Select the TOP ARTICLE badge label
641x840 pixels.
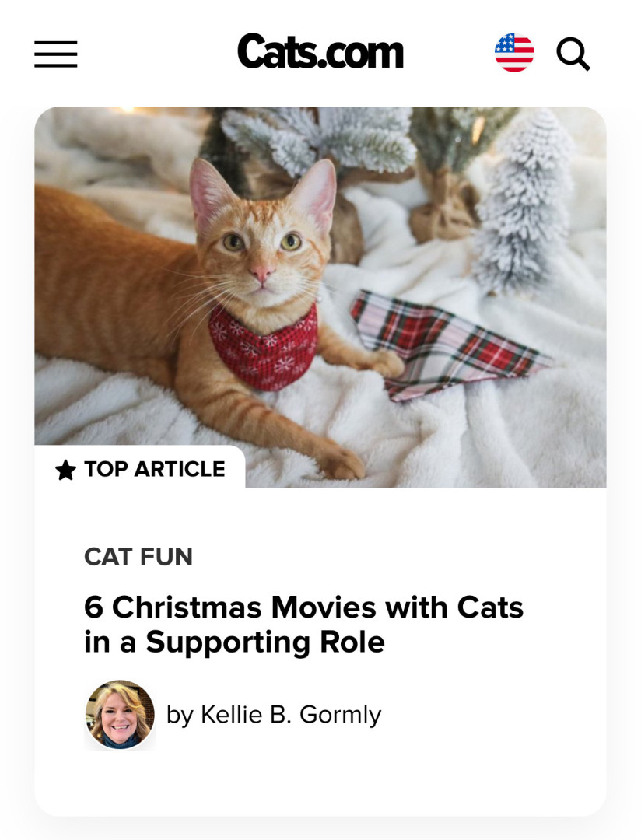pos(155,469)
